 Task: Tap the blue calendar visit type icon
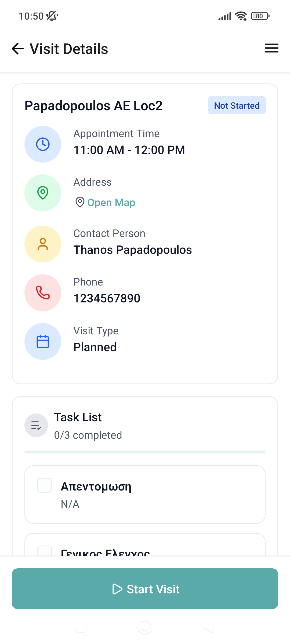tap(43, 341)
